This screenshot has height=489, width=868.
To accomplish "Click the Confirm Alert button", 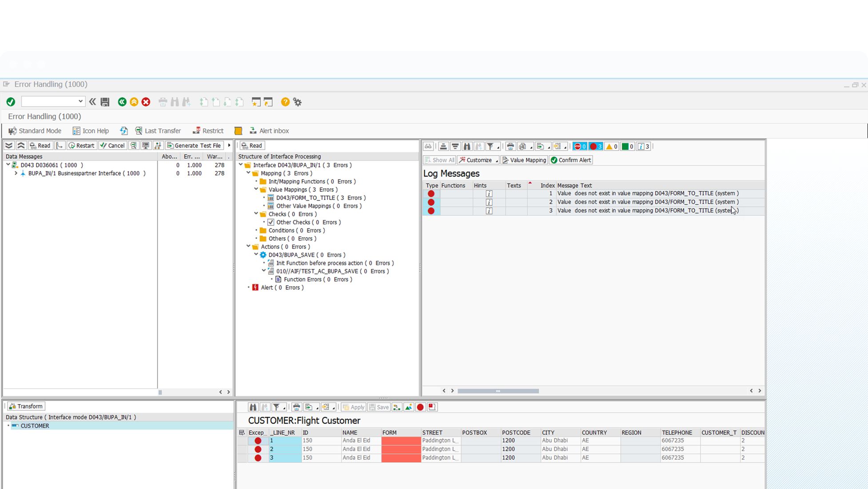I will point(571,160).
